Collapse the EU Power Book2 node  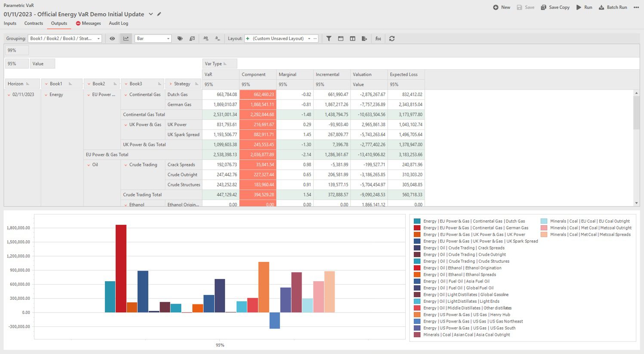[89, 95]
